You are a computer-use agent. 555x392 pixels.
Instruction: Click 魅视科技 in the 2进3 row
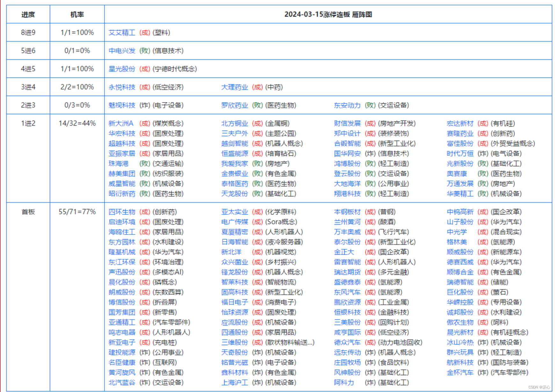click(122, 105)
